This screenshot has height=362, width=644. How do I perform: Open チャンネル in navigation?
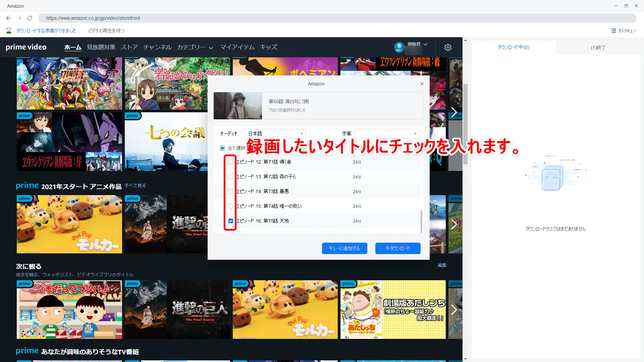tap(157, 47)
